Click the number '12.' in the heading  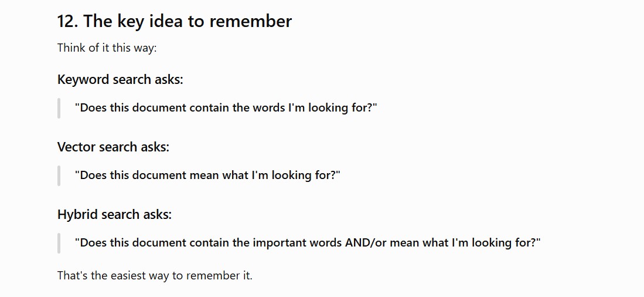point(68,21)
